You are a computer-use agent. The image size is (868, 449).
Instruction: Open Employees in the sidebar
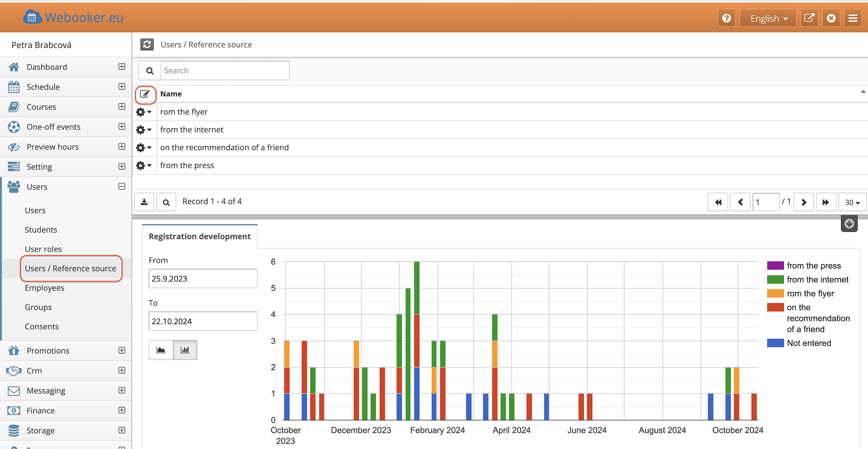click(x=44, y=288)
